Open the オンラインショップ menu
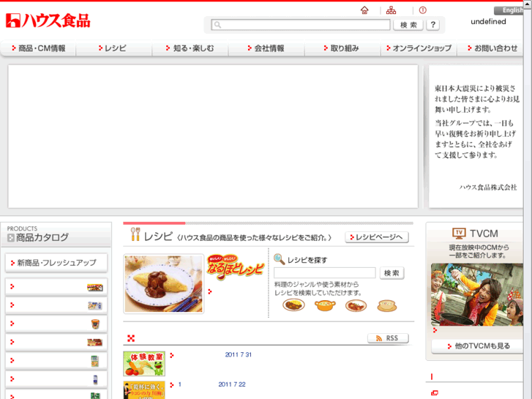This screenshot has height=399, width=532. (x=419, y=48)
